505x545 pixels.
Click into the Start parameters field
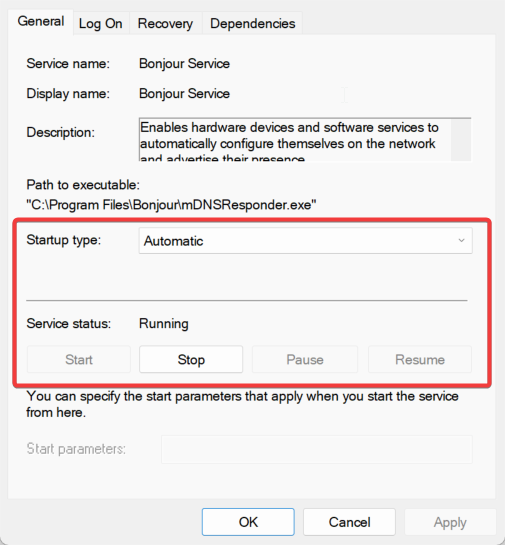click(317, 449)
